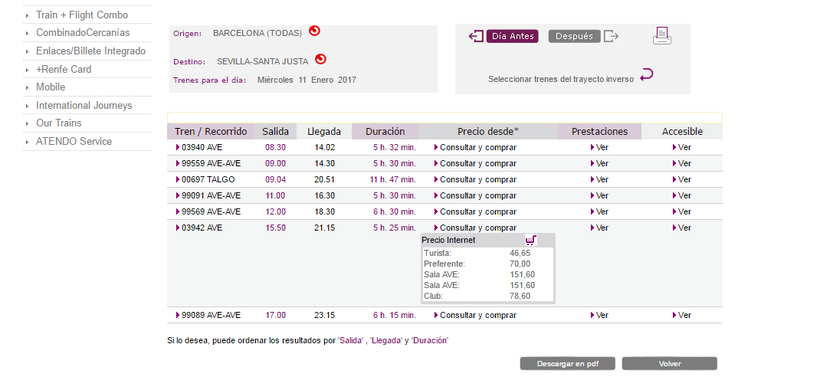View Accesible info for train 99569 AVE-AVE

point(682,212)
